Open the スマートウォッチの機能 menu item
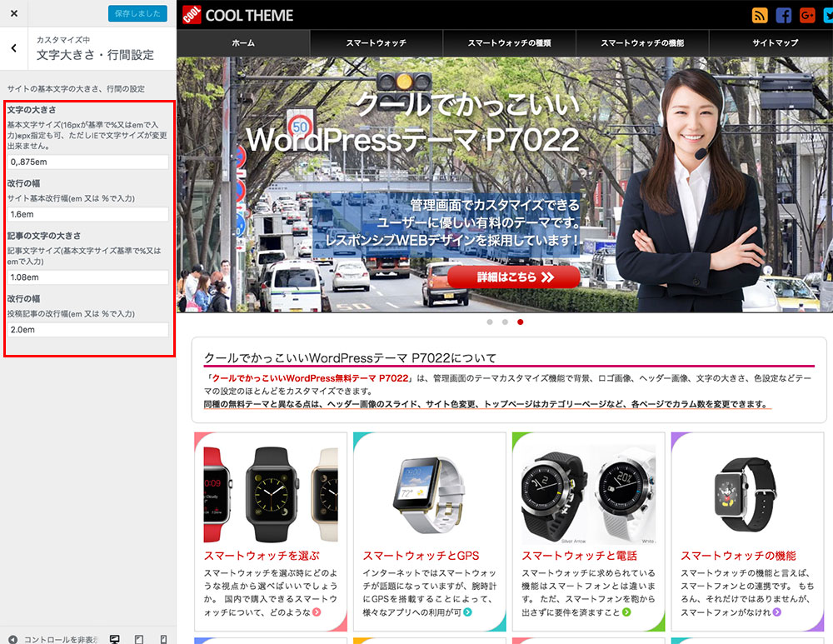The height and width of the screenshot is (644, 833). [x=642, y=43]
